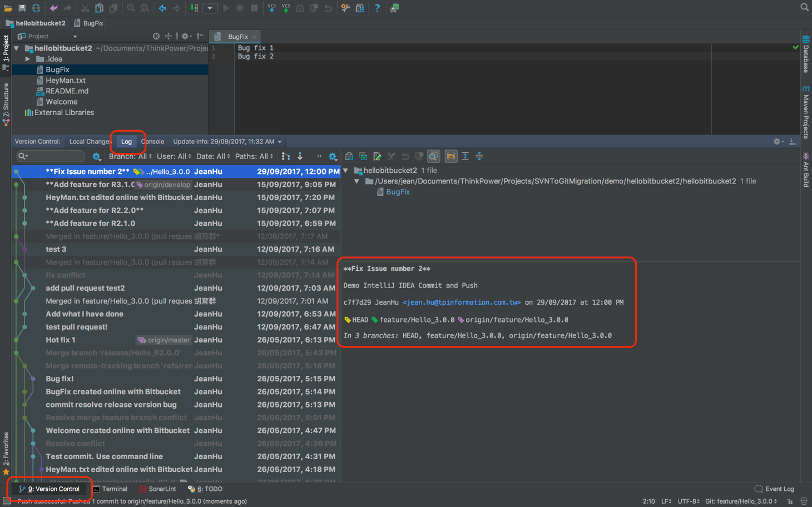Screen dimensions: 812x507
Task: Open the Branch: All filter dropdown
Action: click(x=130, y=157)
